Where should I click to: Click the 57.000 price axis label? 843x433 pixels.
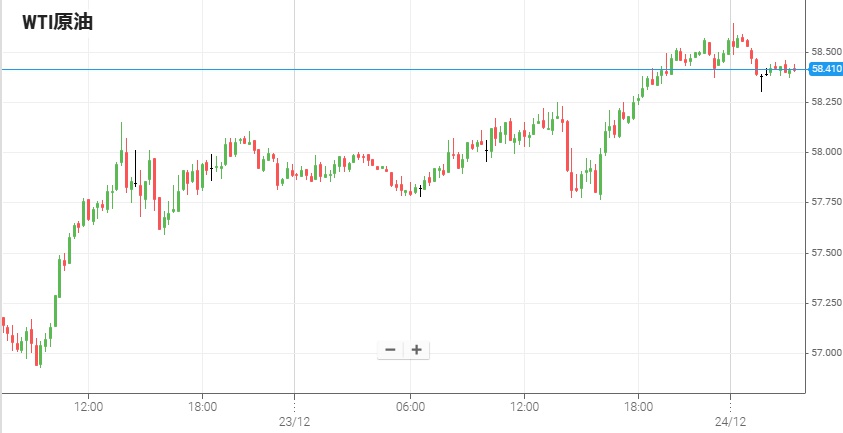coord(825,353)
